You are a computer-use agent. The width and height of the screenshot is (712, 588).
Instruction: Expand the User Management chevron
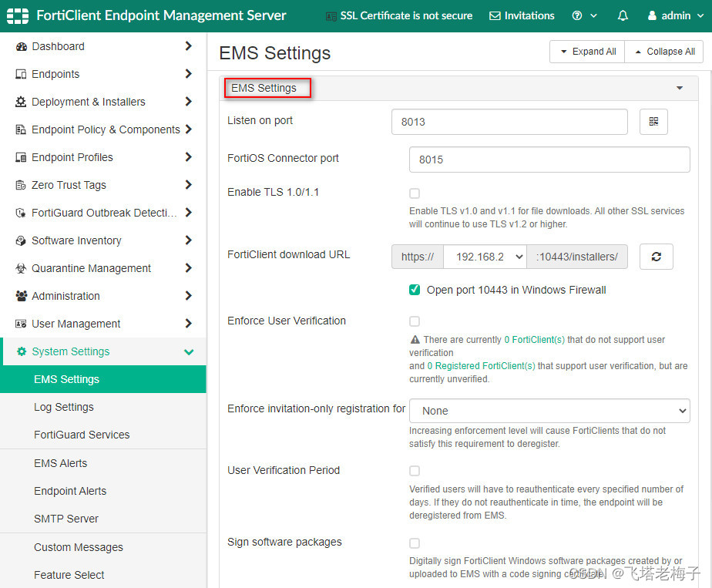189,324
